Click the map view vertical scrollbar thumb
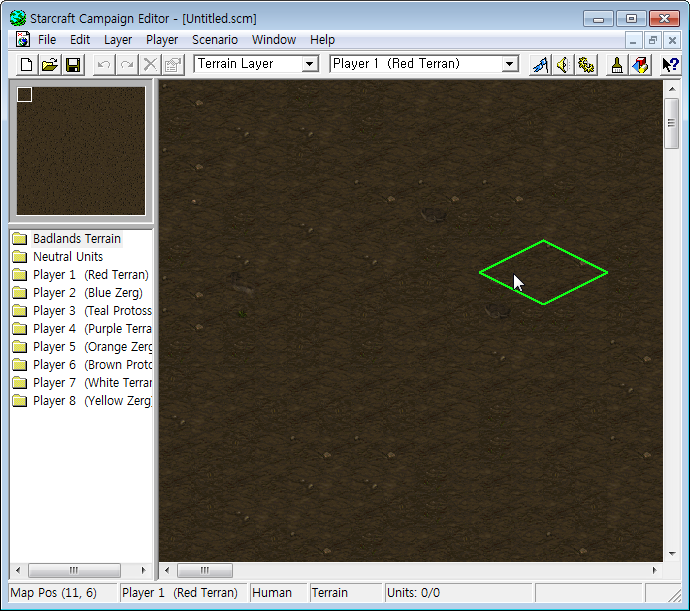The width and height of the screenshot is (690, 611). (x=672, y=124)
